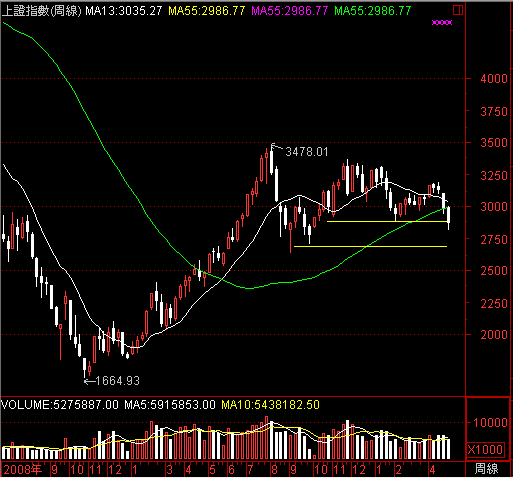Click the 2500 price axis label

pos(494,271)
